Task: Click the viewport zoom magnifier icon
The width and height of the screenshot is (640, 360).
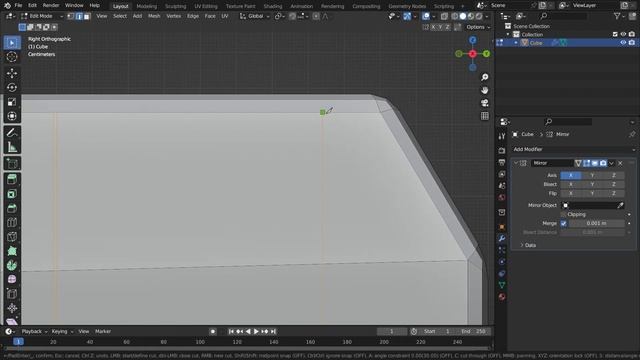Action: 484,77
